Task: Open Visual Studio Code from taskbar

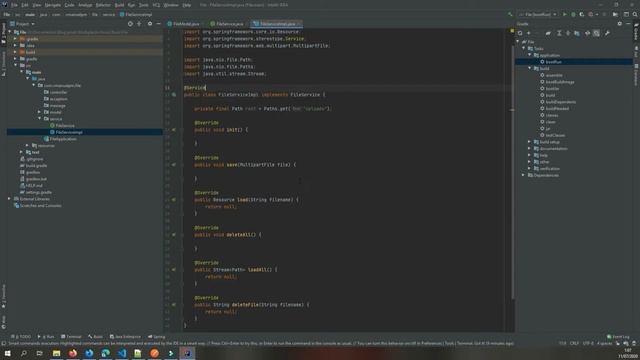Action: pyautogui.click(x=122, y=353)
